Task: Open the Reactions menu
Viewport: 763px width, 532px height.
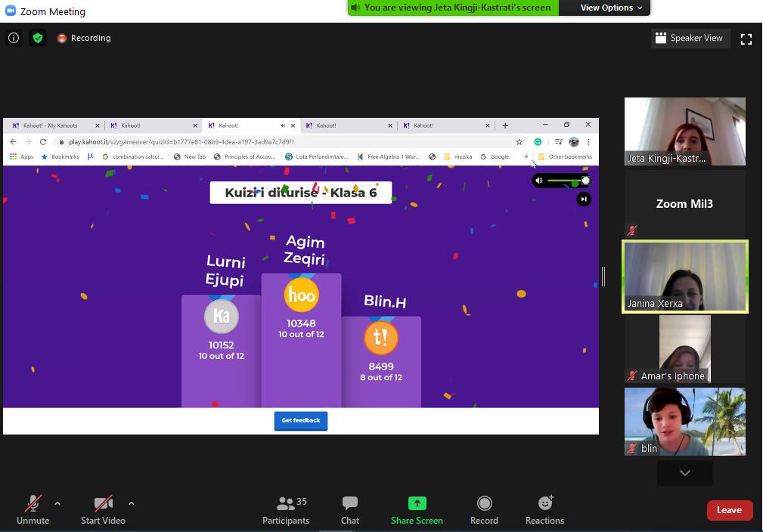Action: coord(544,509)
